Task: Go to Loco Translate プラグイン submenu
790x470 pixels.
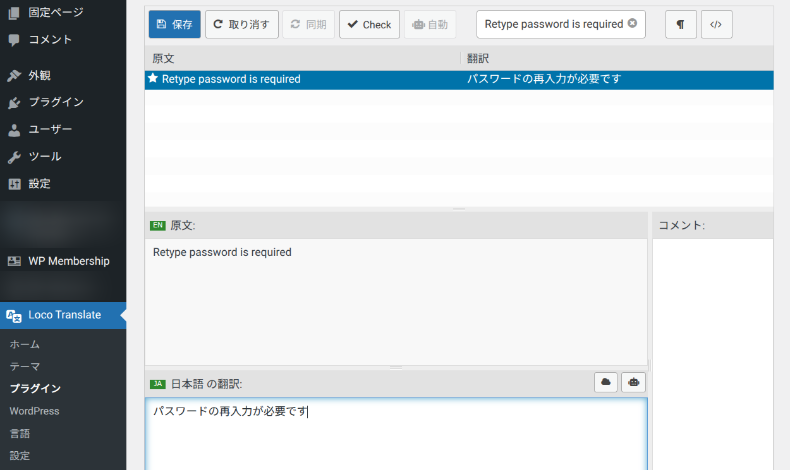Action: [35, 389]
